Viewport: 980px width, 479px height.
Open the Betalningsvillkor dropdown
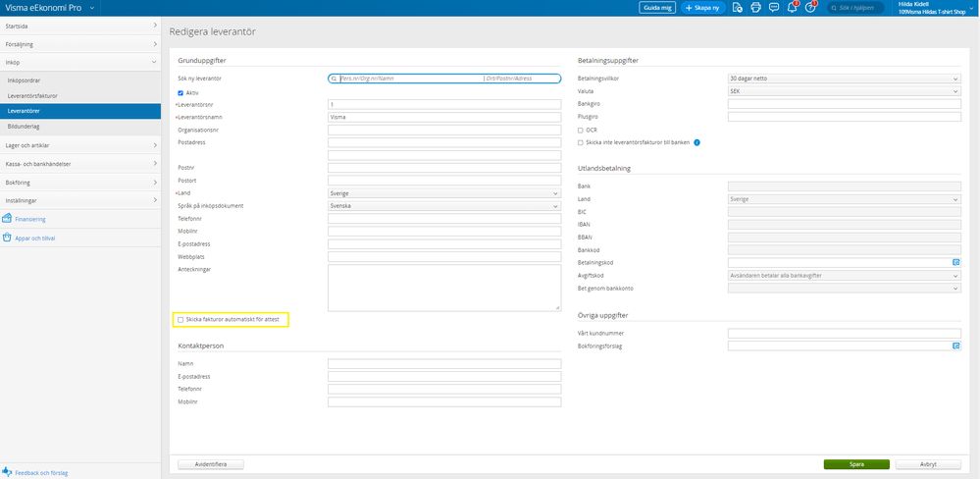click(844, 79)
